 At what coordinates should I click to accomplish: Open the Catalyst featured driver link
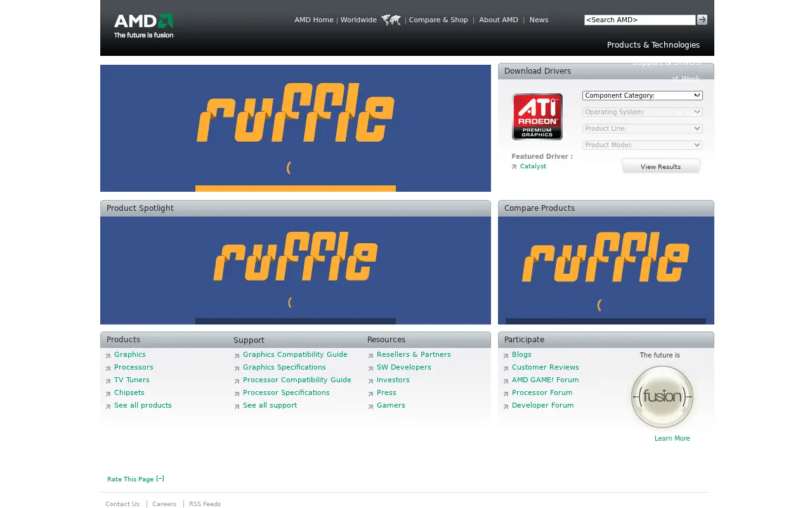(x=533, y=166)
